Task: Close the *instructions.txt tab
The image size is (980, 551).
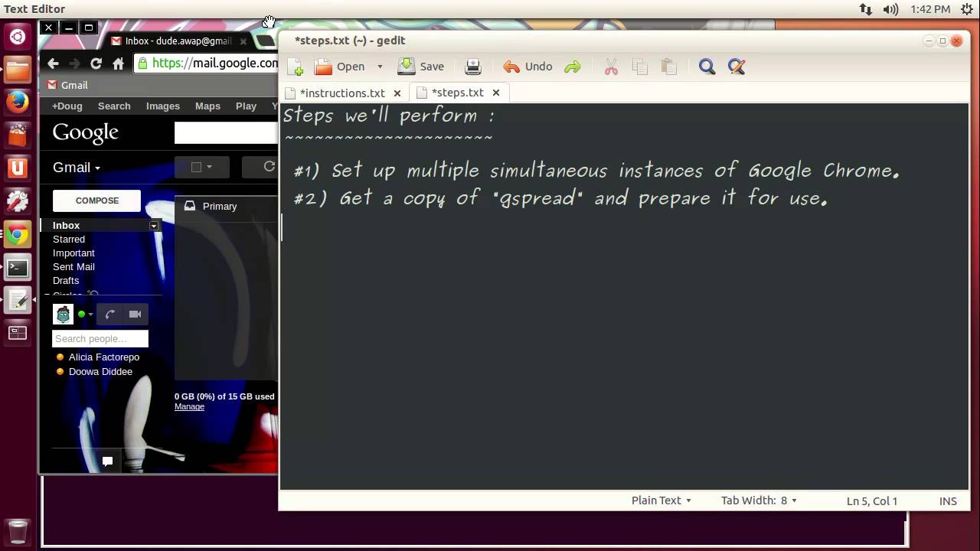Action: (x=397, y=93)
